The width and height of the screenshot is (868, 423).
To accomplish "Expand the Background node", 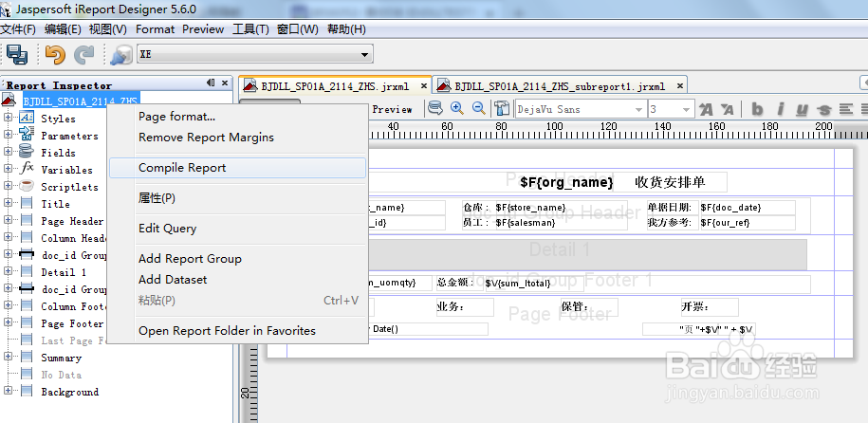I will [8, 391].
